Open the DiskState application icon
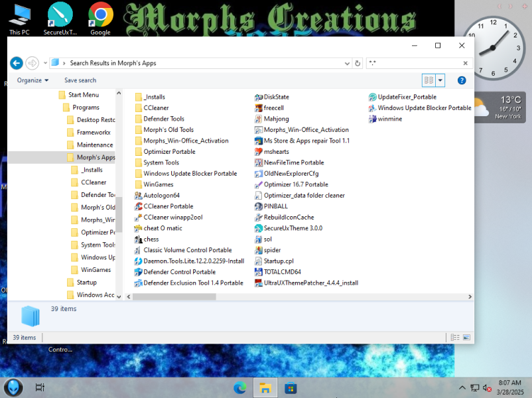Screen dimensions: 532x398 pos(259,97)
